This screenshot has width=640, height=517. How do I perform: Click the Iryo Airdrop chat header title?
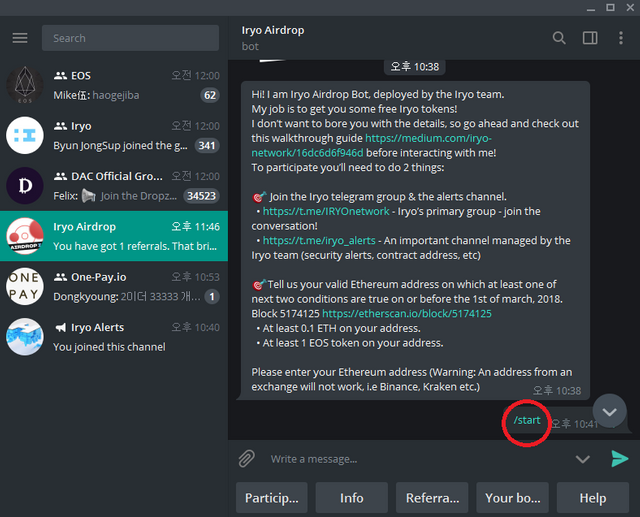coord(273,30)
